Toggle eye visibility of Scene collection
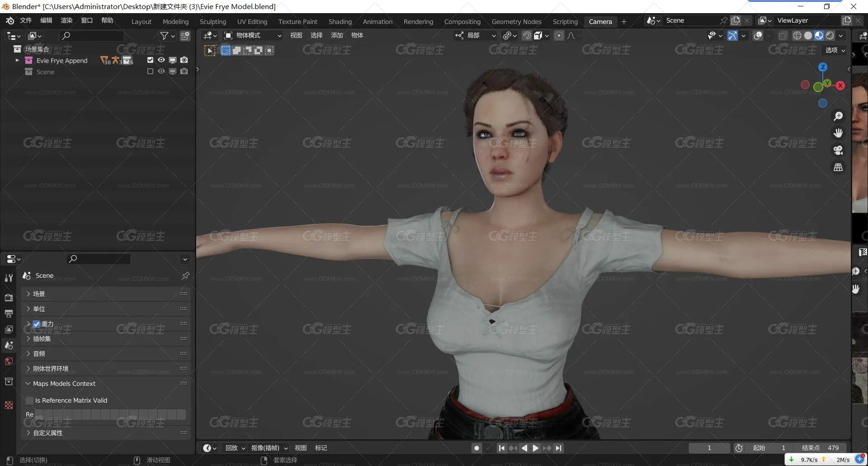The image size is (868, 466). 161,71
